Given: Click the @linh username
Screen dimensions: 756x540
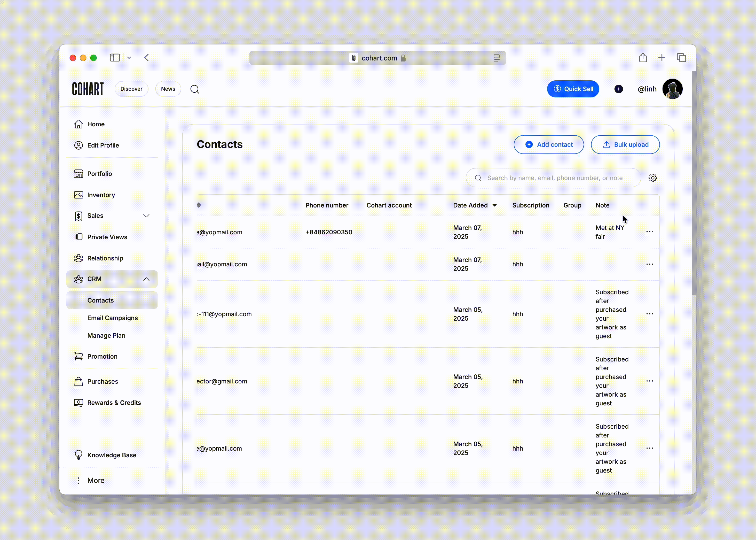Looking at the screenshot, I should [x=647, y=89].
